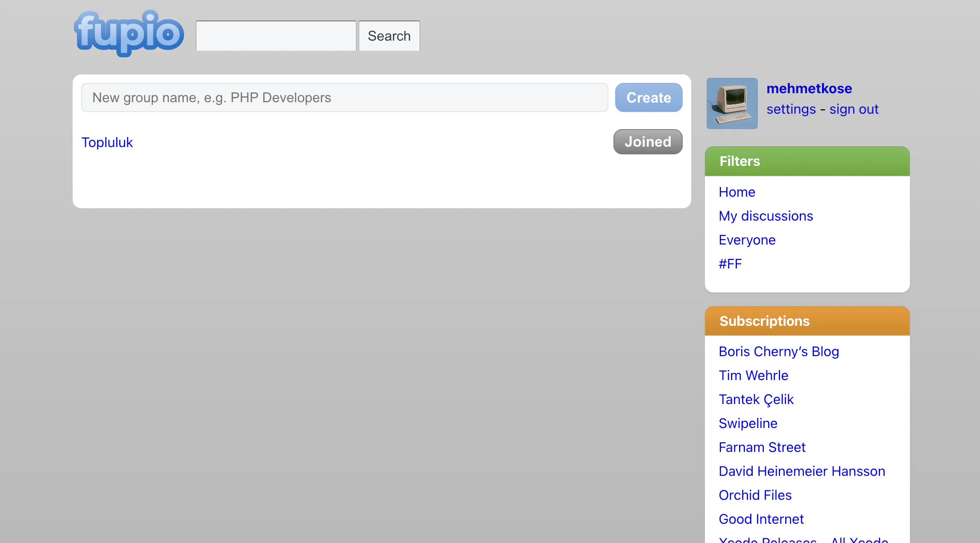
Task: Click the fupio logo
Action: (x=129, y=33)
